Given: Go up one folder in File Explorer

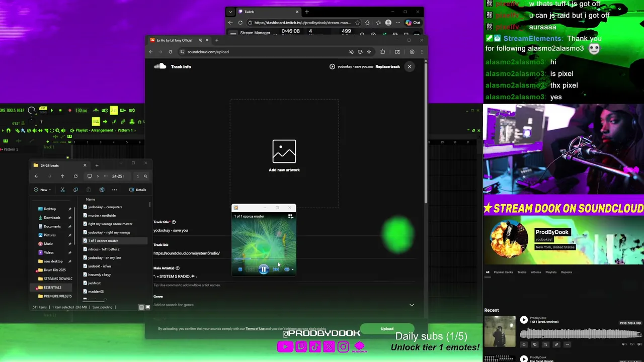Looking at the screenshot, I should (x=62, y=176).
